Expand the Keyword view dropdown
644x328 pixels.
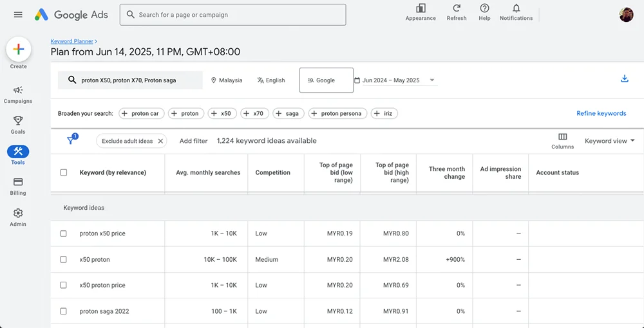(x=609, y=141)
